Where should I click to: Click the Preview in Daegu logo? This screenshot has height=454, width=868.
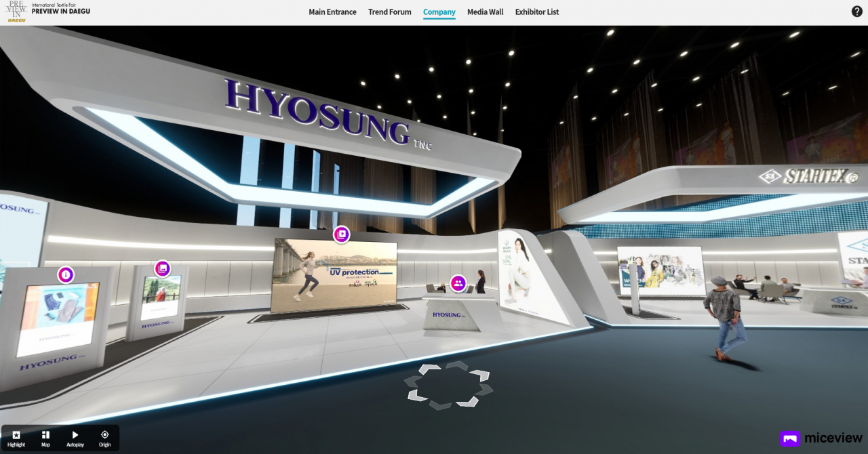[47, 12]
